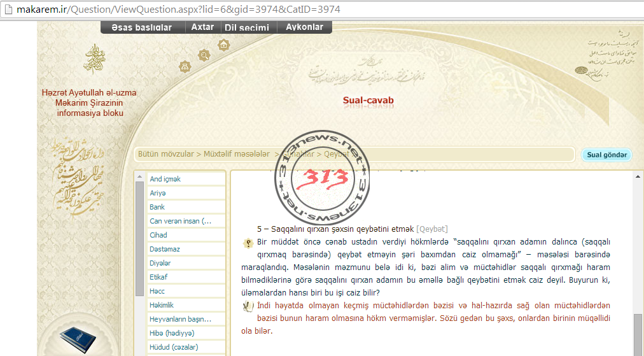644x356 pixels.
Task: Click the Həzrət Ayətullah əl-uzma site title
Action: [89, 103]
